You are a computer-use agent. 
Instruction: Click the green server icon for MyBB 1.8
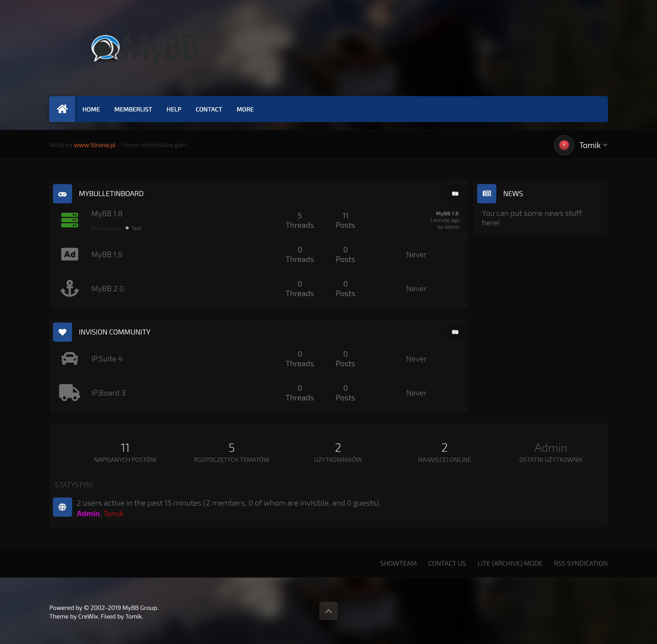pyautogui.click(x=70, y=220)
